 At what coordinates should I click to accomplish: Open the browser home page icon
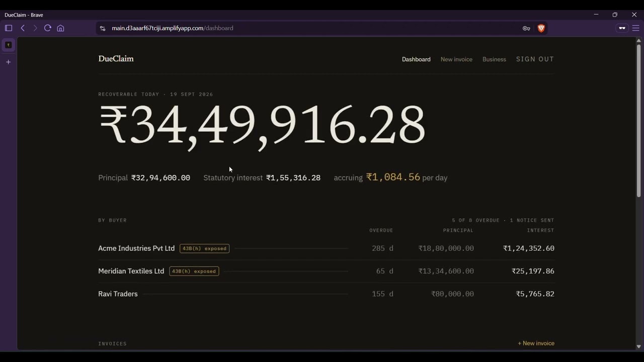[60, 28]
